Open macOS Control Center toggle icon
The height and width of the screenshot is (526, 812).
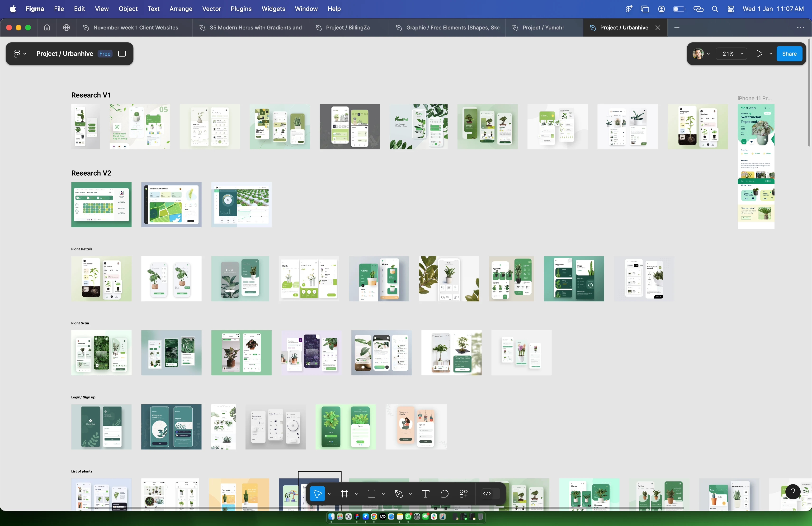[x=731, y=9]
